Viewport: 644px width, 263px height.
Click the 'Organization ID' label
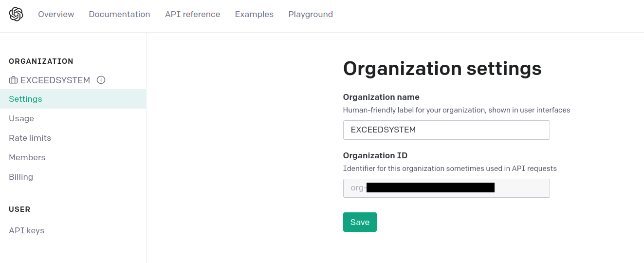[375, 156]
